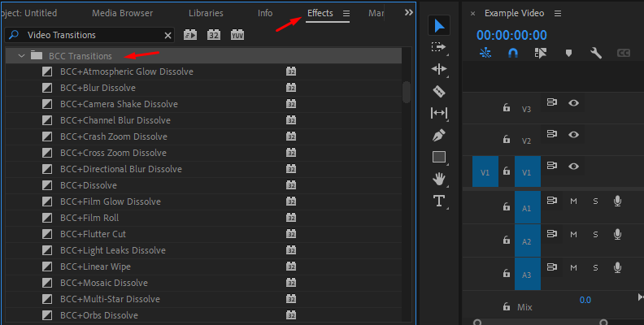The width and height of the screenshot is (644, 325).
Task: Open the Libraries tab
Action: 206,14
